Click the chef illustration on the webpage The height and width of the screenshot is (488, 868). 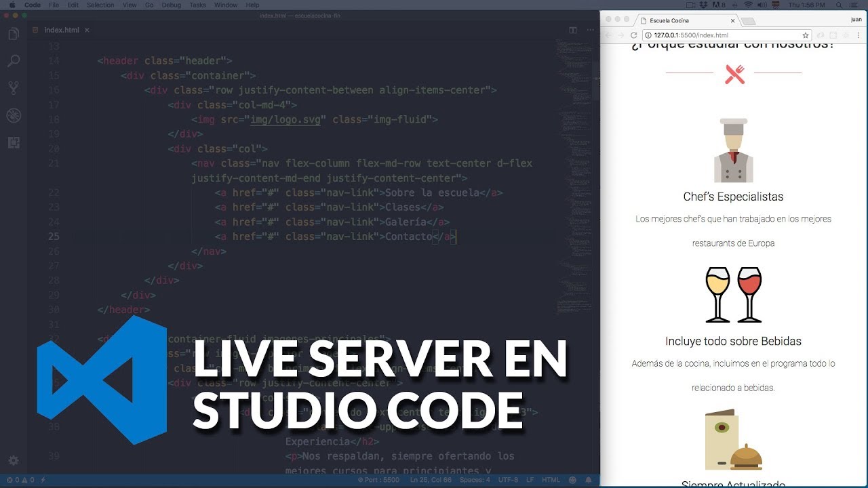(x=733, y=150)
